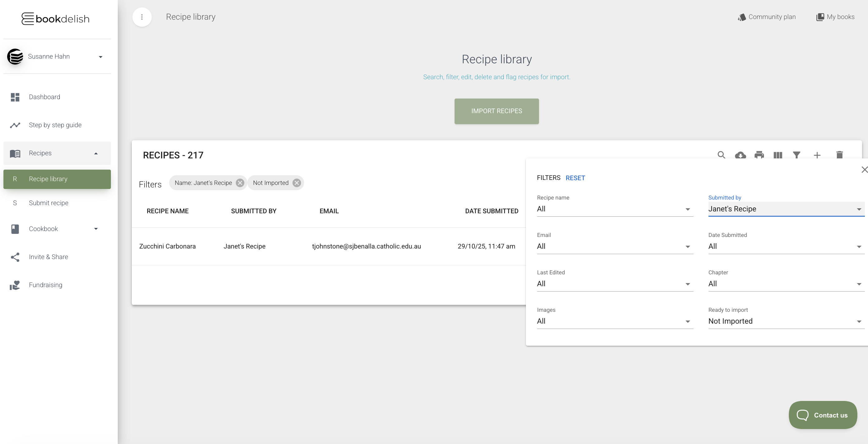Image resolution: width=868 pixels, height=444 pixels.
Task: Open the Images filter dropdown
Action: click(615, 321)
